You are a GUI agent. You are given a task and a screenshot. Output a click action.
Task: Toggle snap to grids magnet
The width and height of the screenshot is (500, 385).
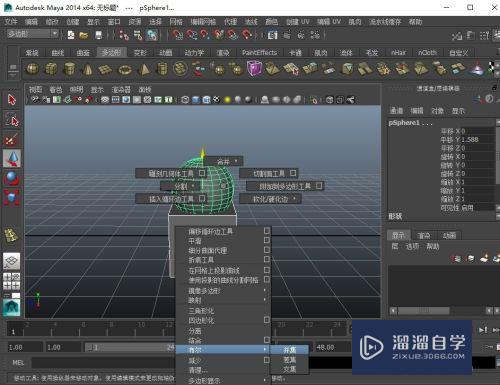point(178,34)
